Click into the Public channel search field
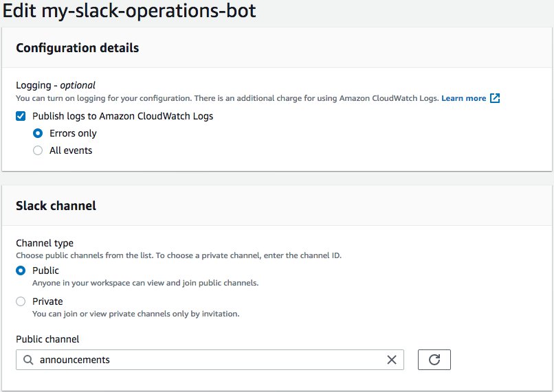Image resolution: width=554 pixels, height=392 pixels. pos(210,360)
